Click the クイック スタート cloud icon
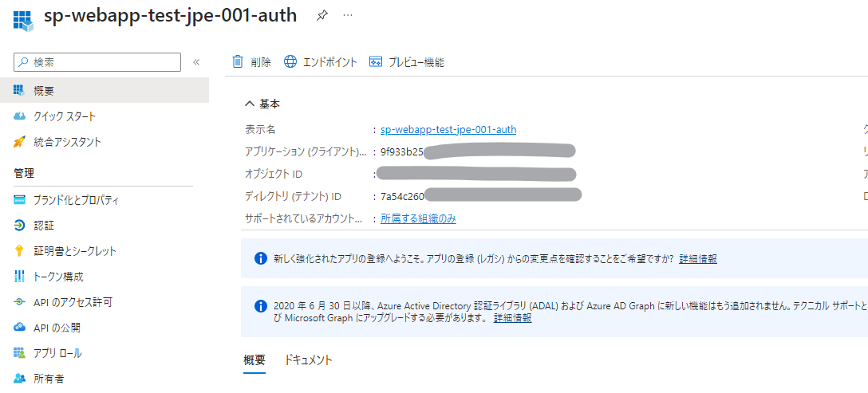Image resolution: width=868 pixels, height=393 pixels. coord(19,116)
